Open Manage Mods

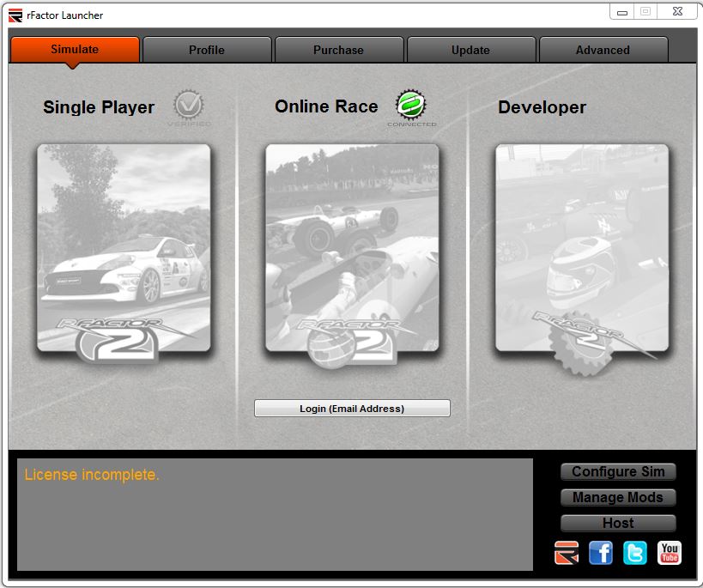(618, 498)
